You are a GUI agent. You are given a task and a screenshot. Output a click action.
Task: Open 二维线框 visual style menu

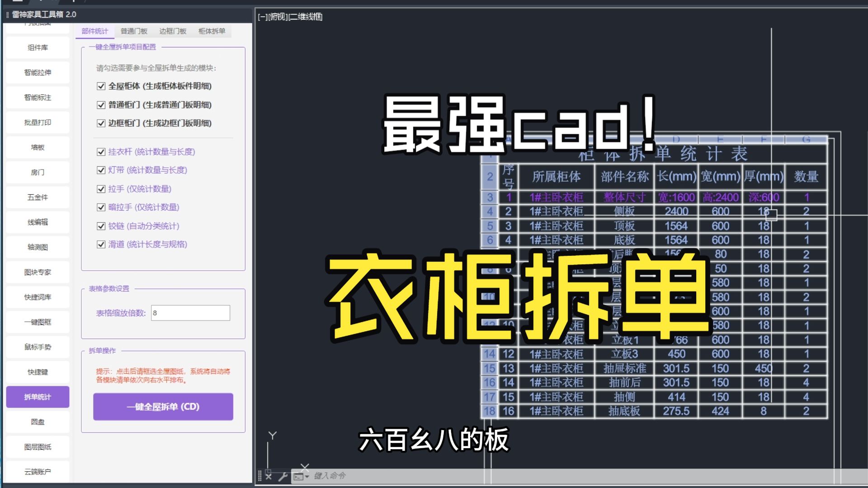306,17
